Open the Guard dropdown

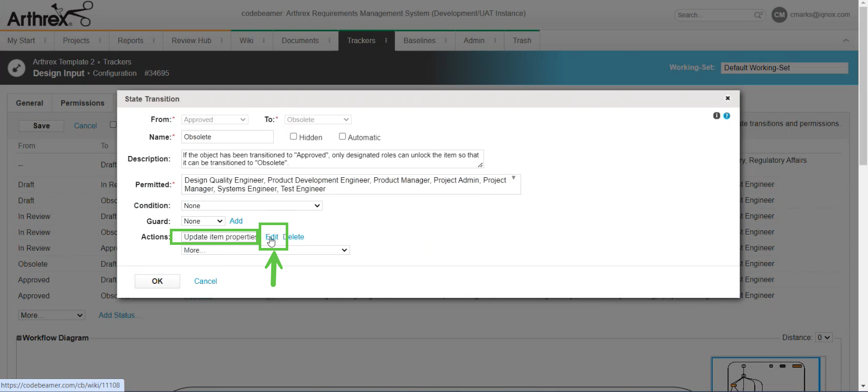pos(203,221)
